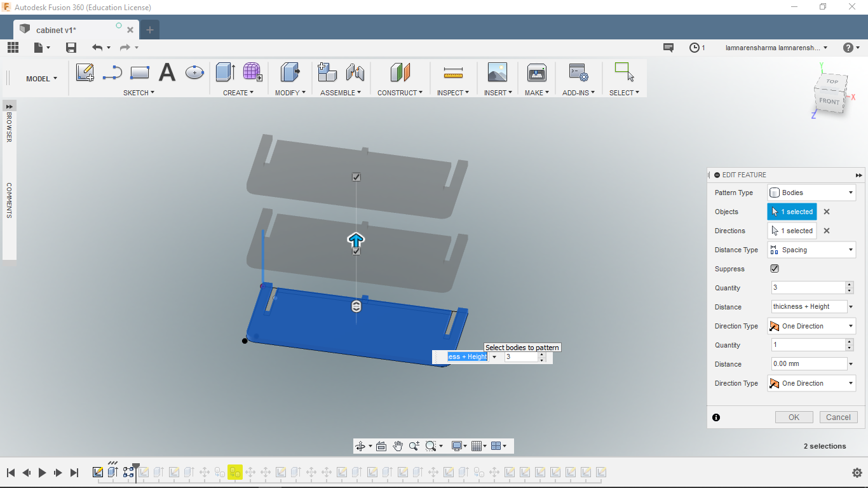Add a new document tab
The width and height of the screenshot is (868, 488).
coord(150,30)
